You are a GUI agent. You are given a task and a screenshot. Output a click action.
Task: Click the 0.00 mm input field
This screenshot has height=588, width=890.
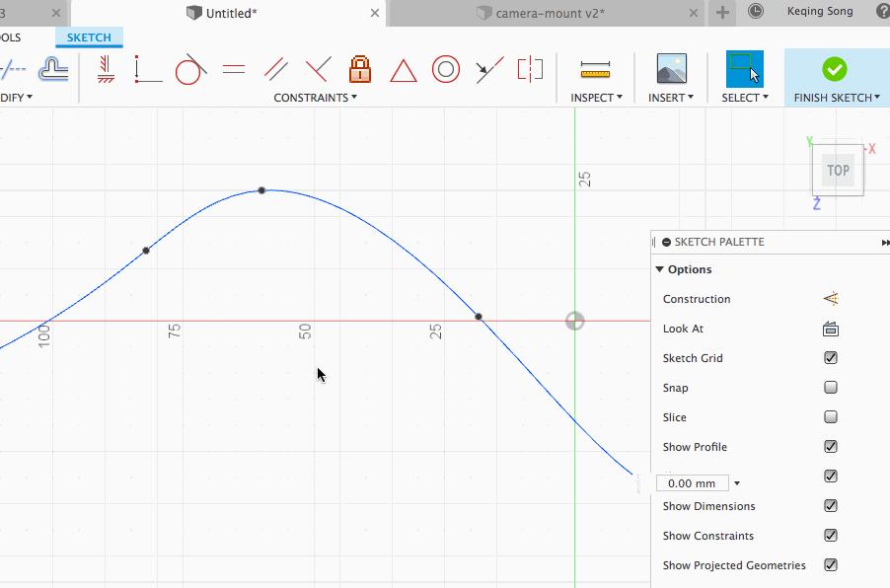coord(693,483)
